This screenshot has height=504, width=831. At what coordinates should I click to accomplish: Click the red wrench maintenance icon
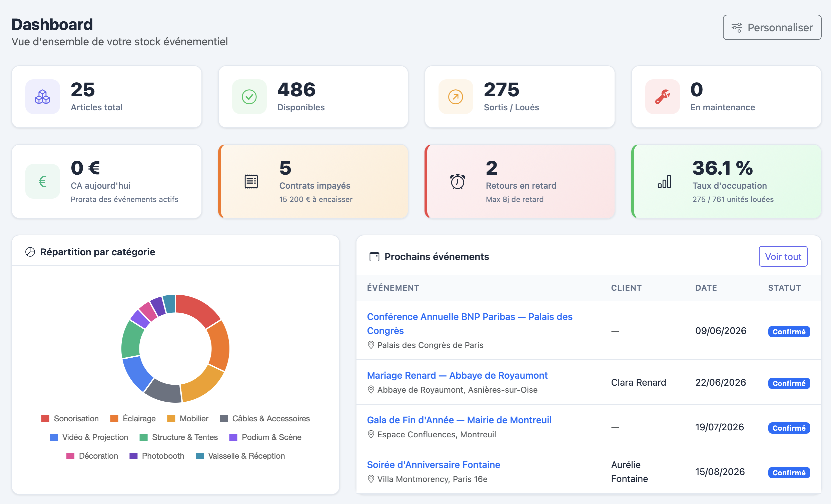[662, 97]
